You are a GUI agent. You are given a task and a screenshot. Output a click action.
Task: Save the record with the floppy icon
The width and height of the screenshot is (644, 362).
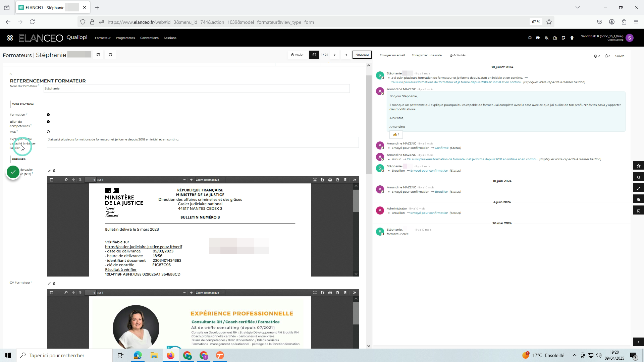pyautogui.click(x=98, y=55)
